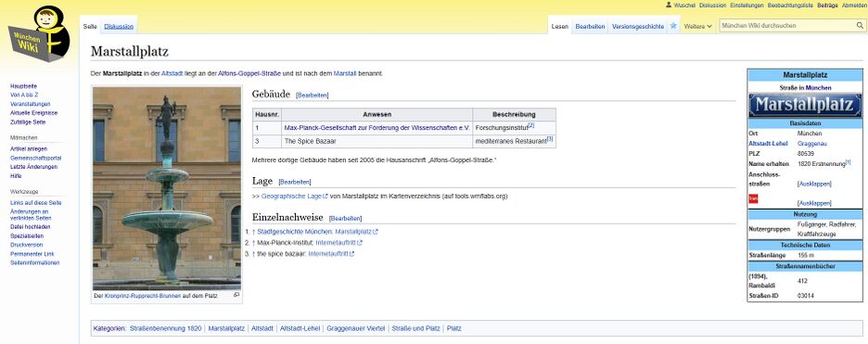The width and height of the screenshot is (868, 344).
Task: Click the red tram icon in infobox
Action: click(753, 198)
